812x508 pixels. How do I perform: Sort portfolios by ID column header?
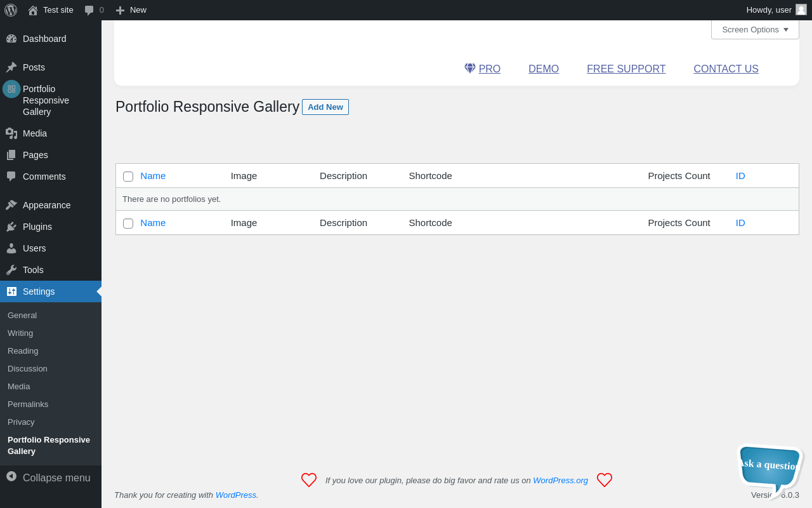point(740,176)
